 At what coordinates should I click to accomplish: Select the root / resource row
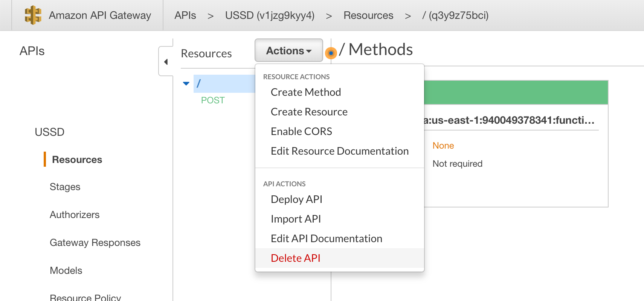224,83
